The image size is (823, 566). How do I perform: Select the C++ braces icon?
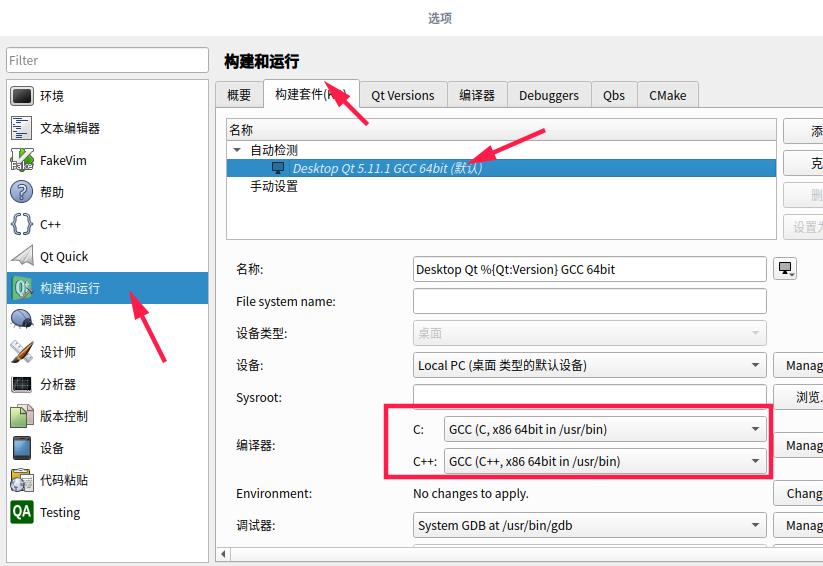coord(22,224)
